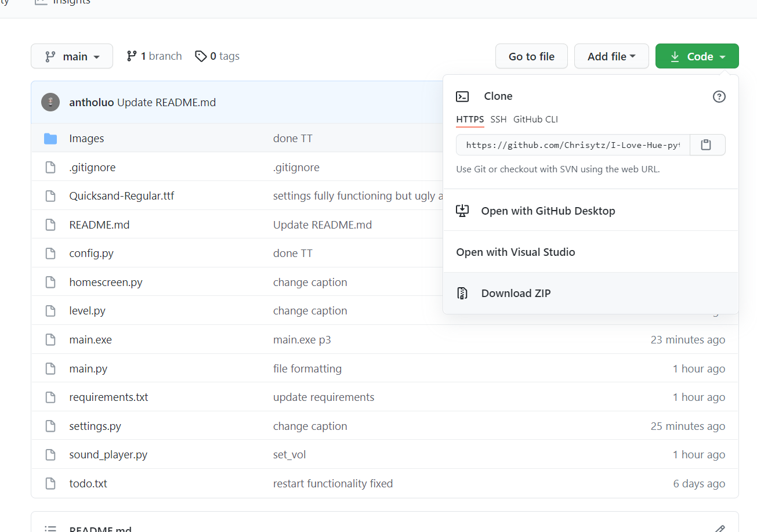The image size is (757, 532).
Task: Click the file icon beside todo.txt
Action: click(x=50, y=483)
